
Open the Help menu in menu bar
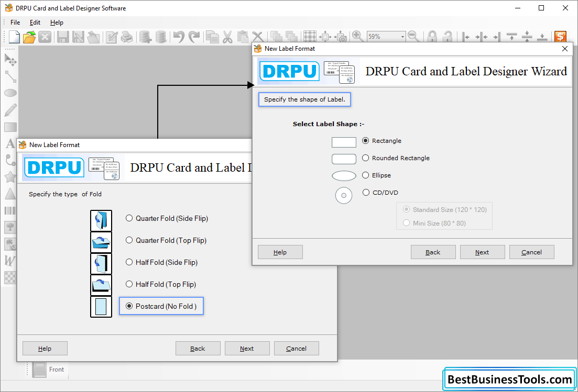point(57,23)
